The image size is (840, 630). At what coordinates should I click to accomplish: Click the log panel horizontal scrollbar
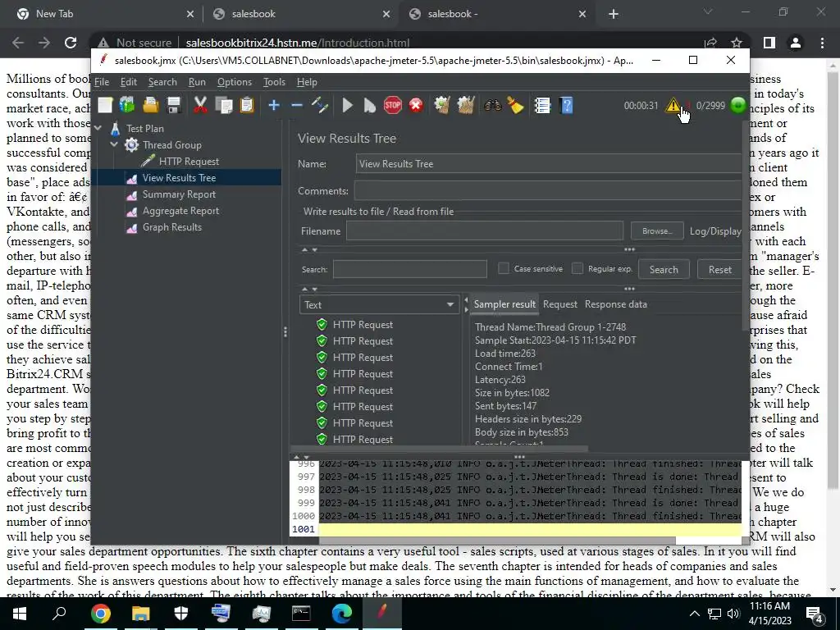(498, 541)
